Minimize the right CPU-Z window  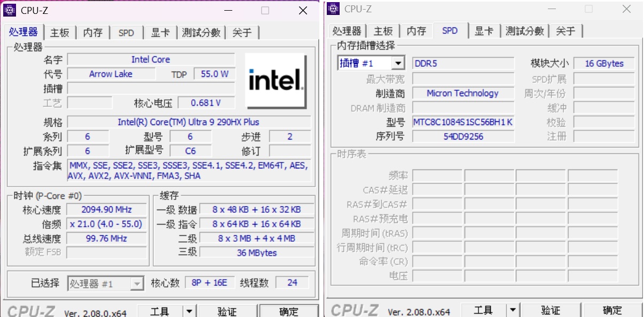pyautogui.click(x=551, y=9)
